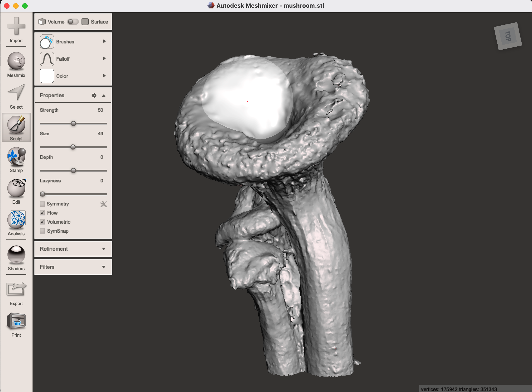Viewport: 532px width, 392px height.
Task: Click the Depth value 0
Action: (102, 157)
